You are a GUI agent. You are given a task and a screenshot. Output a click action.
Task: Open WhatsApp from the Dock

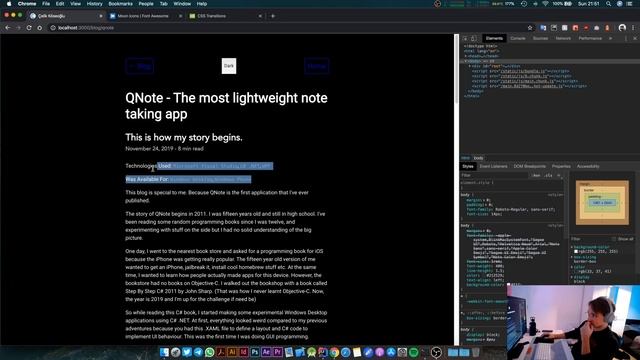[209, 352]
